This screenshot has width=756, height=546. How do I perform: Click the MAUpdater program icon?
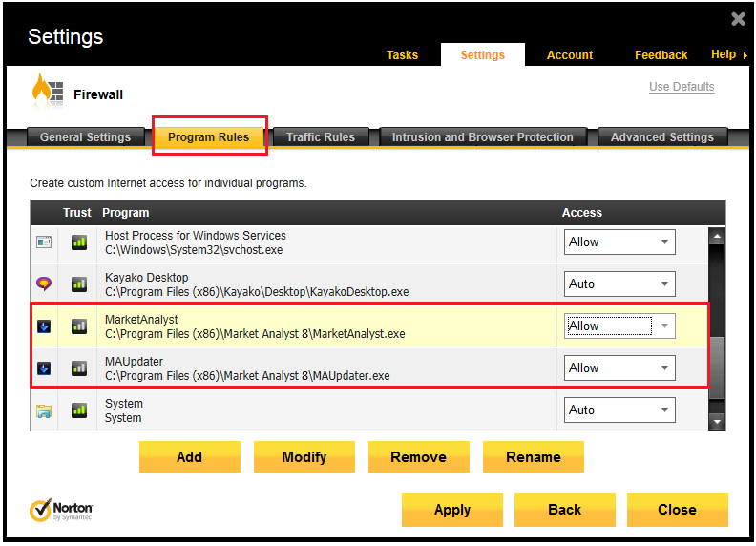pos(44,368)
